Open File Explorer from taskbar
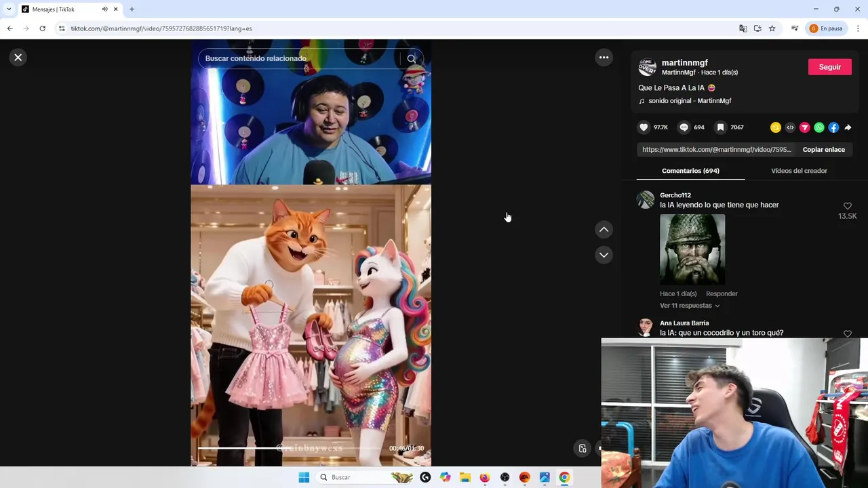 [465, 478]
